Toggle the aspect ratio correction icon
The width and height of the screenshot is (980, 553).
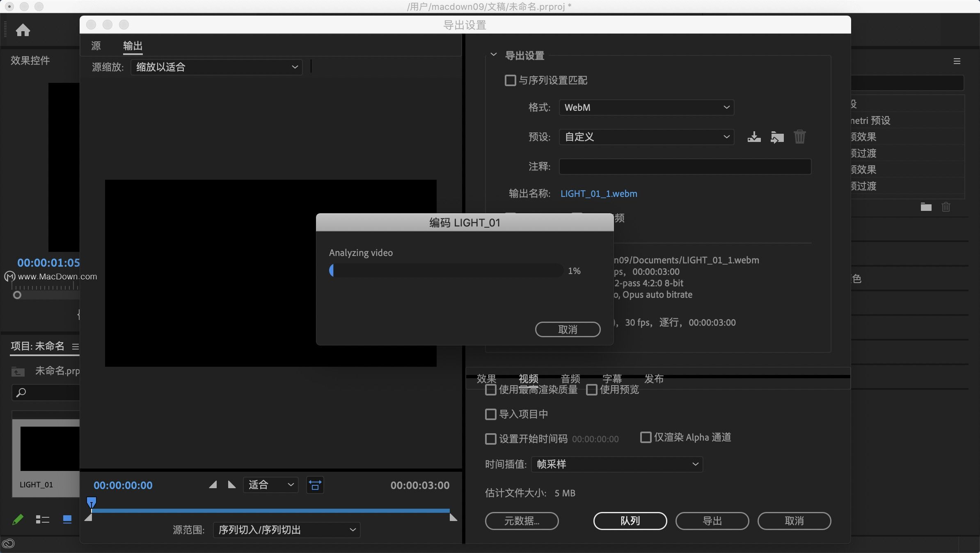(315, 485)
